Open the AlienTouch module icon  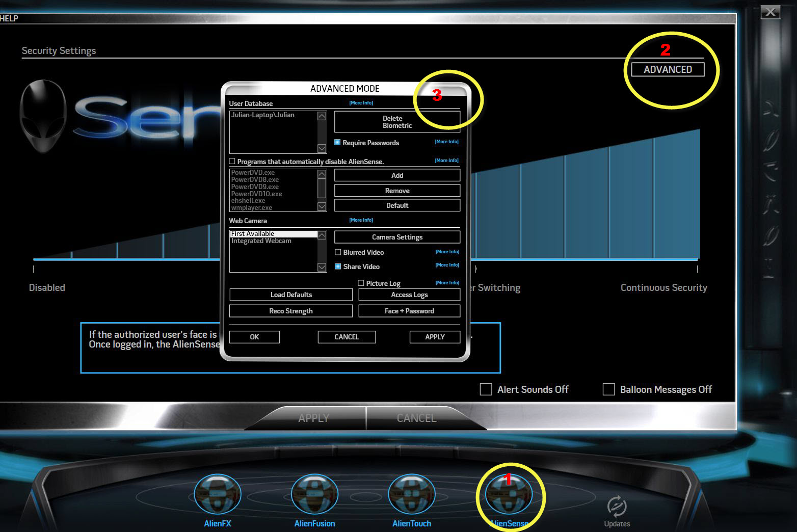coord(412,494)
